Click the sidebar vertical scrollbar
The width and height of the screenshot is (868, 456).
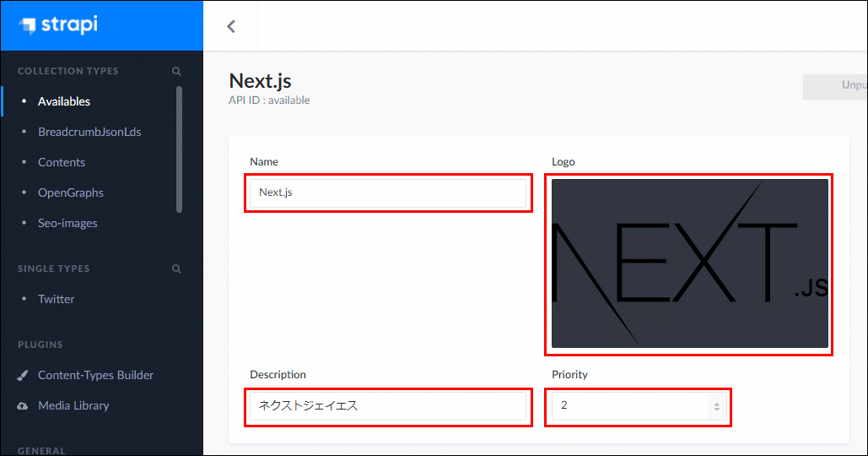(179, 149)
